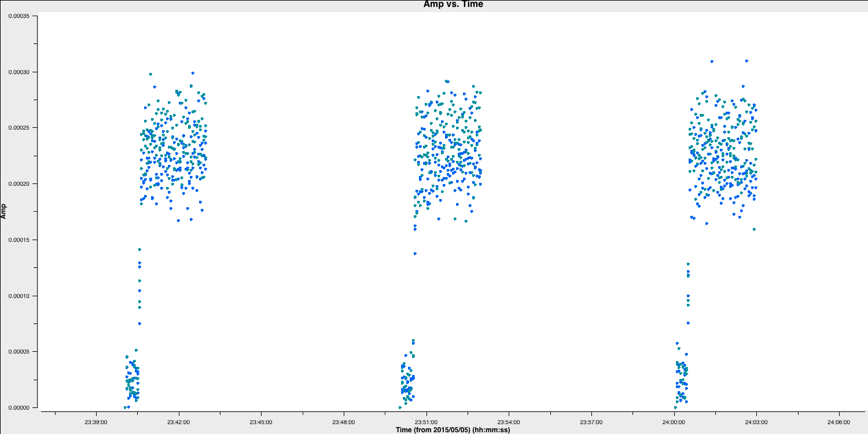Viewport: 868px width, 434px height.
Task: Click the y-axis tick label 0.00000
Action: pyautogui.click(x=19, y=408)
